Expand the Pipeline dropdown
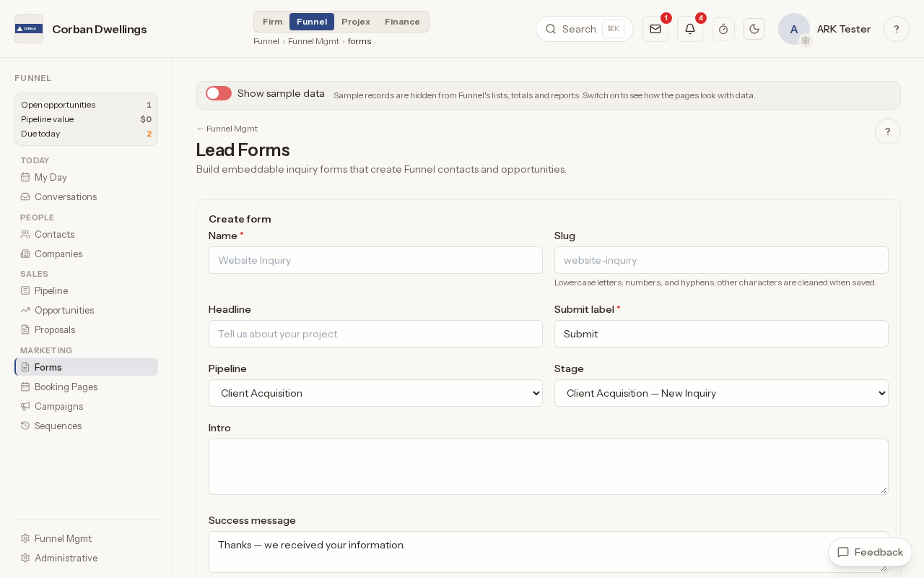The height and width of the screenshot is (578, 924). pos(375,393)
